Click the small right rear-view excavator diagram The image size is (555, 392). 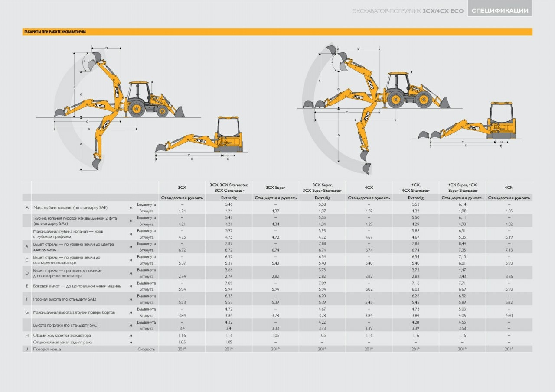click(467, 123)
